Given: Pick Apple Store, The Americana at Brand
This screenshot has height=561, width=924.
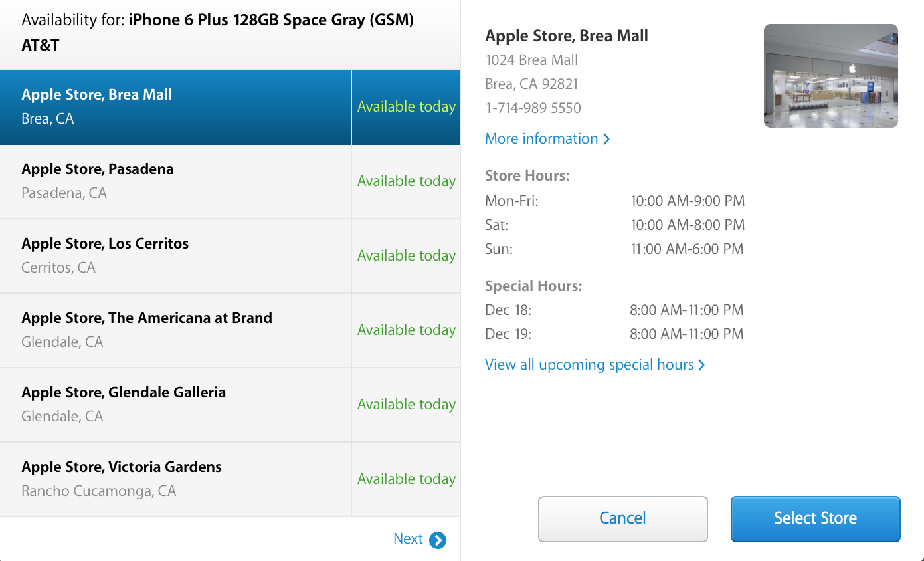Looking at the screenshot, I should [x=230, y=331].
